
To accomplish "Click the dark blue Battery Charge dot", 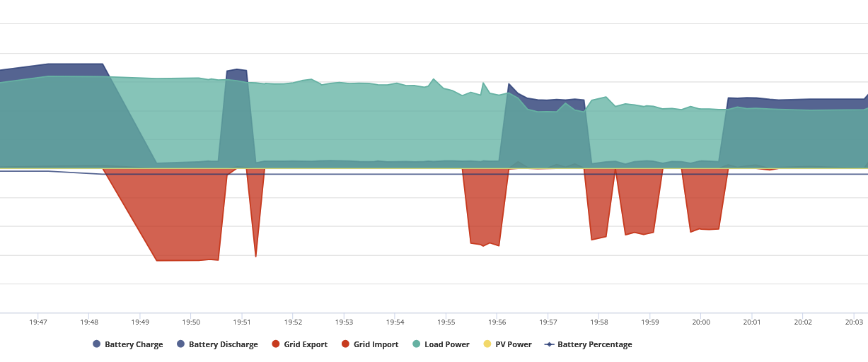I will [x=97, y=344].
